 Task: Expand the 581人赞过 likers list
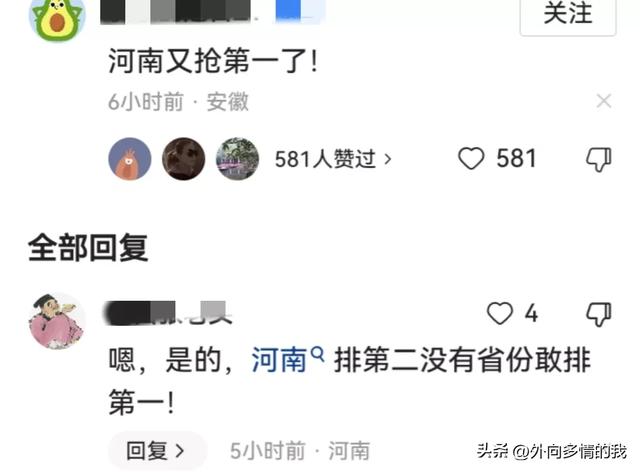pos(333,159)
